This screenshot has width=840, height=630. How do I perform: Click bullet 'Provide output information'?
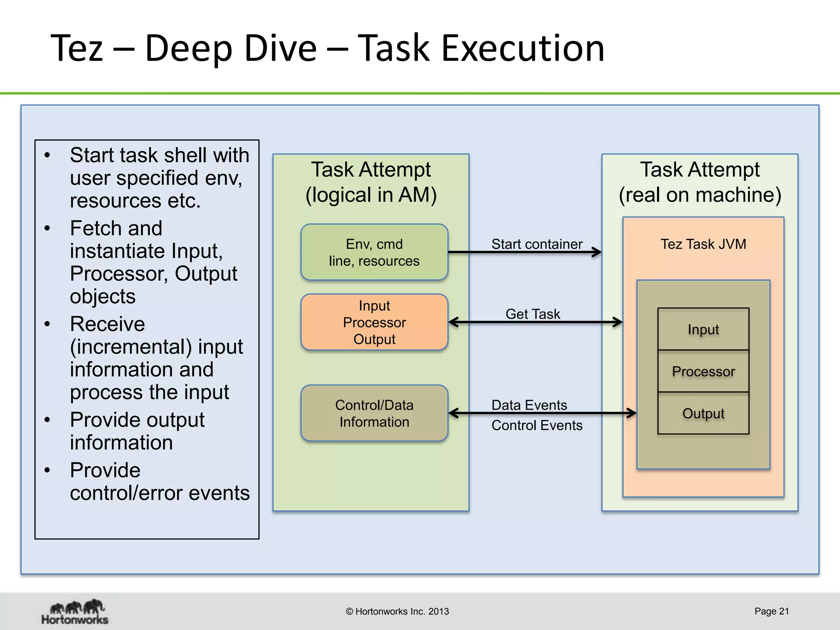pyautogui.click(x=137, y=431)
